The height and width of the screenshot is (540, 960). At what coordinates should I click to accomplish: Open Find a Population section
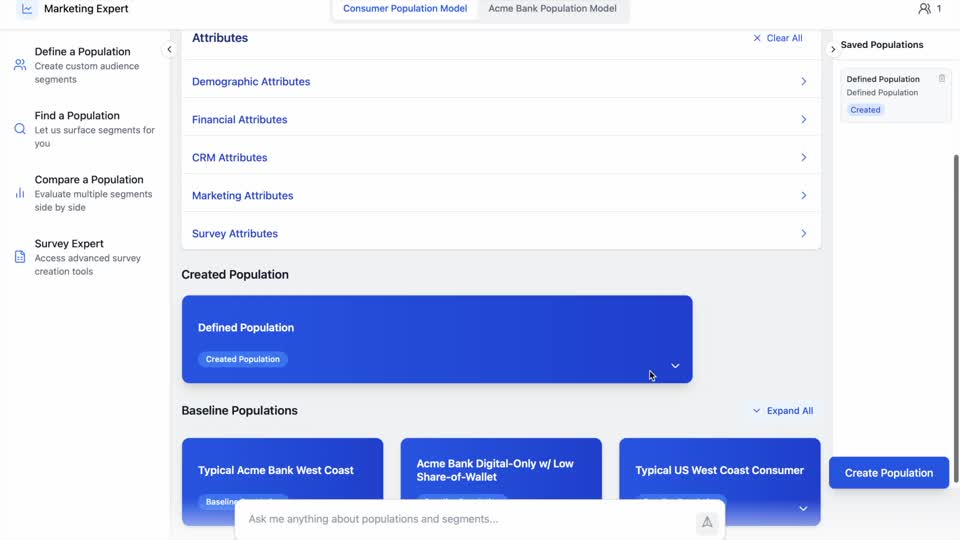(86, 129)
